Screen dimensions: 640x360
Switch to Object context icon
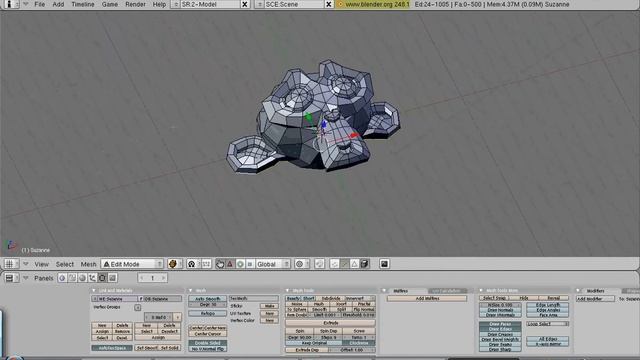[92, 278]
